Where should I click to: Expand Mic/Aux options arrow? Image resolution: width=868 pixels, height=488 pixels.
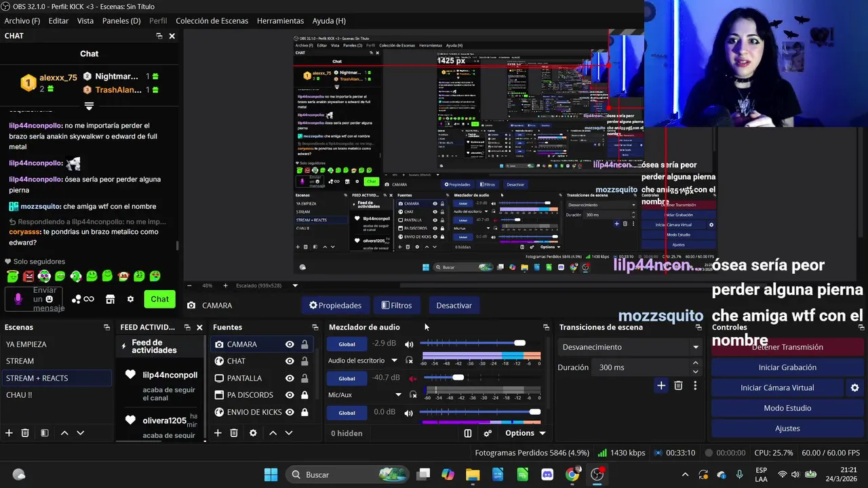(x=398, y=394)
